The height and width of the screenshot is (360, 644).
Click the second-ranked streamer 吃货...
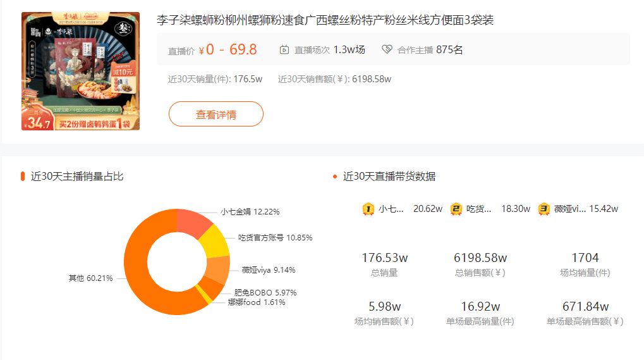(x=478, y=209)
